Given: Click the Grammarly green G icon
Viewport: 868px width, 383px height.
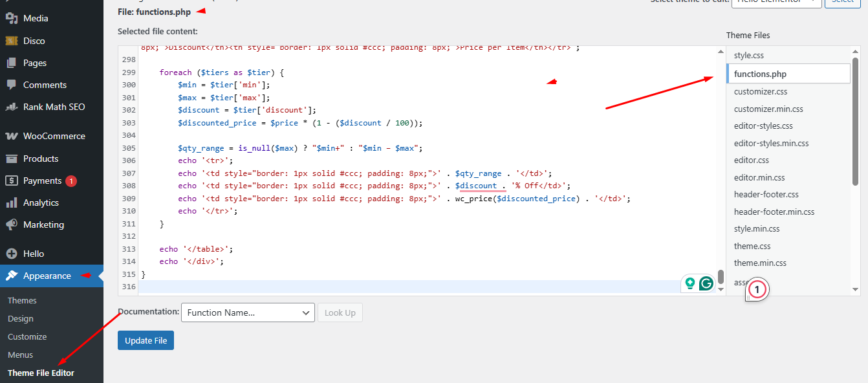Looking at the screenshot, I should [706, 283].
